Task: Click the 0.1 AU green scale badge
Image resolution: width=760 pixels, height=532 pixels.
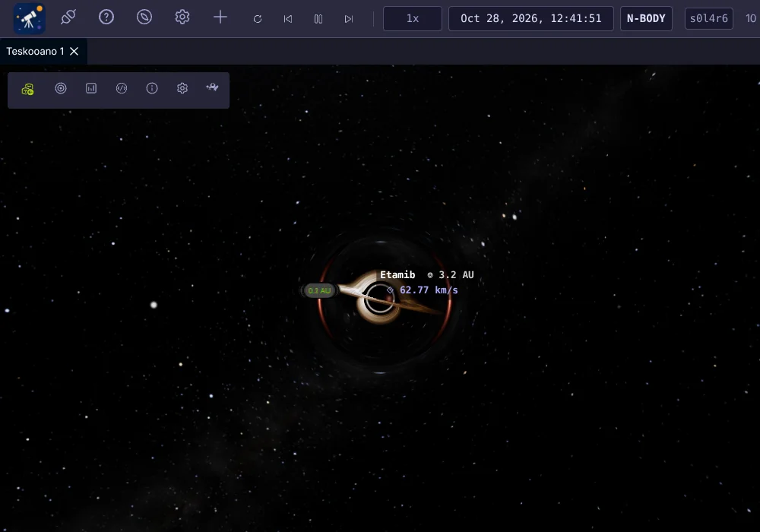Action: (319, 291)
